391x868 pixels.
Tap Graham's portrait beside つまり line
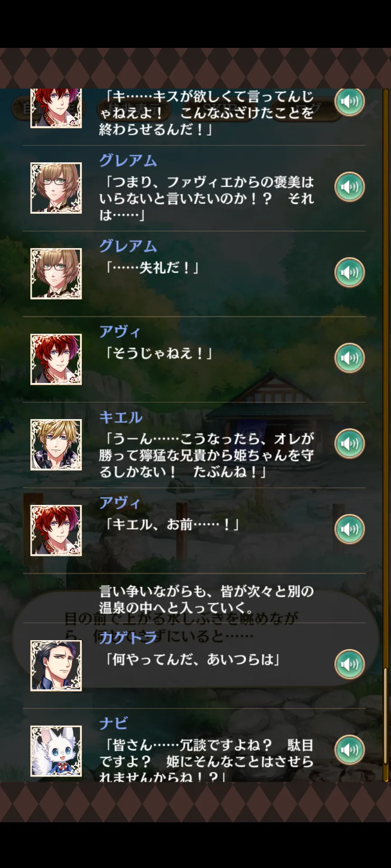point(56,188)
